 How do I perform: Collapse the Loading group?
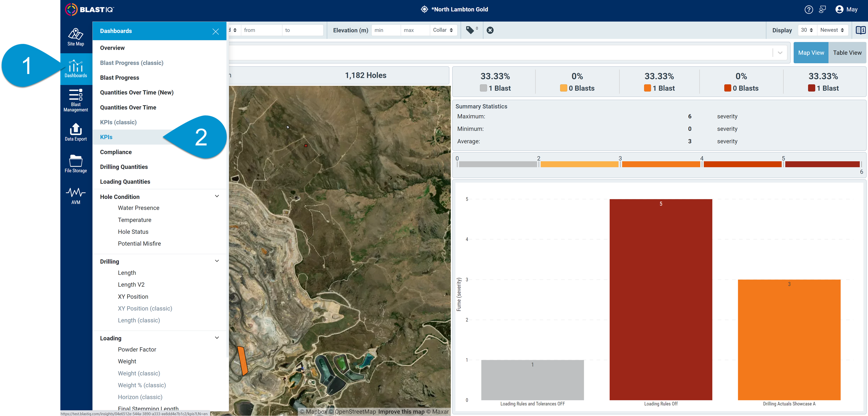tap(217, 338)
